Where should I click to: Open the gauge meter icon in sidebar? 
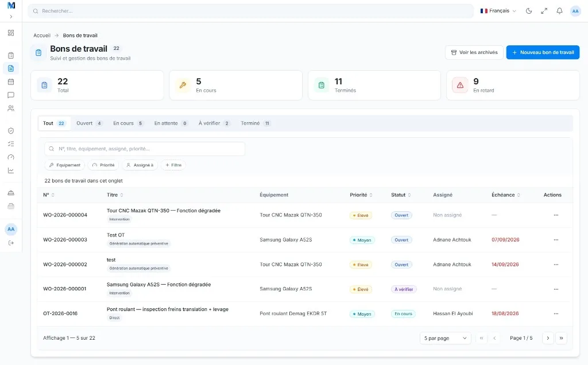[x=11, y=157]
